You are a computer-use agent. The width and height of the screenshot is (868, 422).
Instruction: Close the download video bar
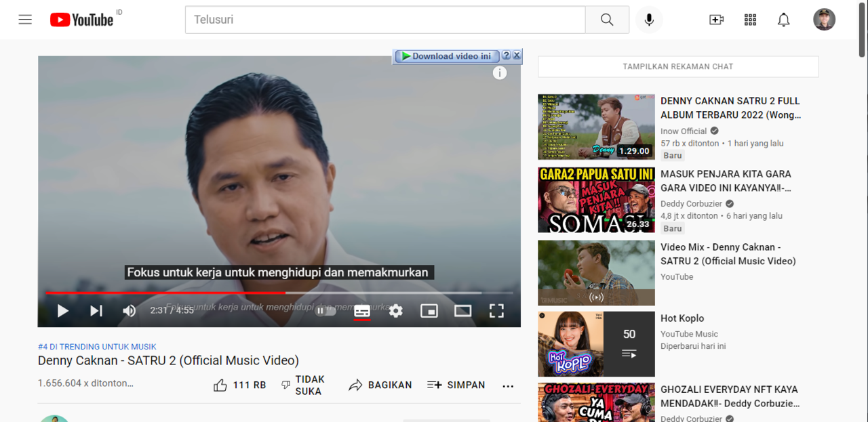517,56
